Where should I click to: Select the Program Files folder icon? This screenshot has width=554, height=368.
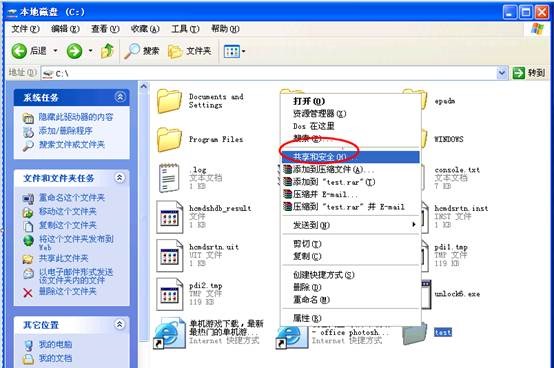(x=169, y=140)
